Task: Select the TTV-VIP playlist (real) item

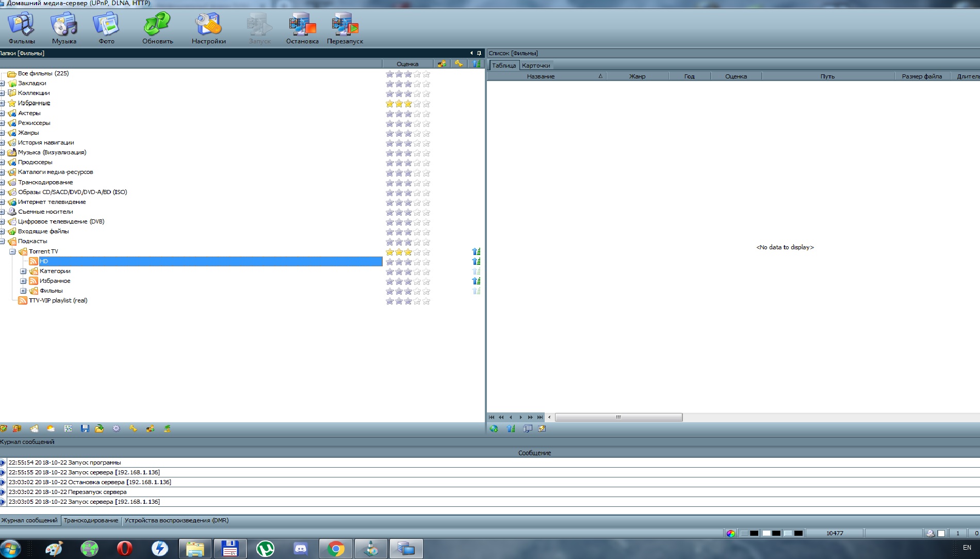Action: 58,300
